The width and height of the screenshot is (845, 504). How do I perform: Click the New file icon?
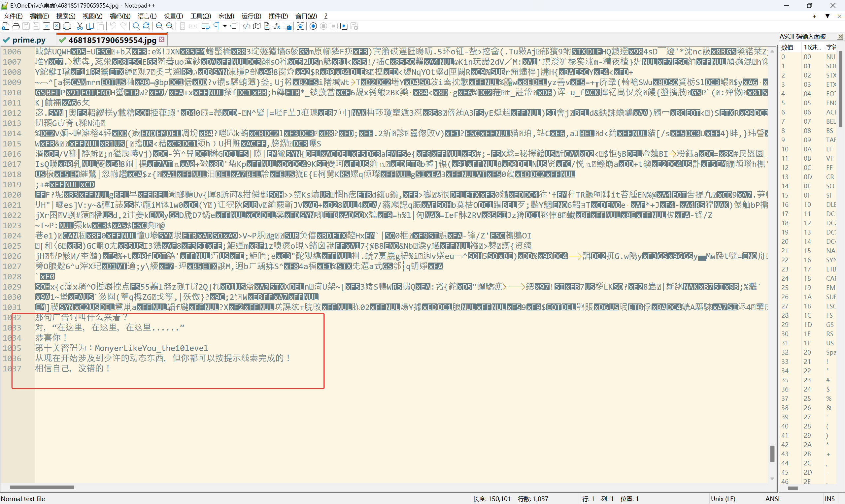pos(5,26)
